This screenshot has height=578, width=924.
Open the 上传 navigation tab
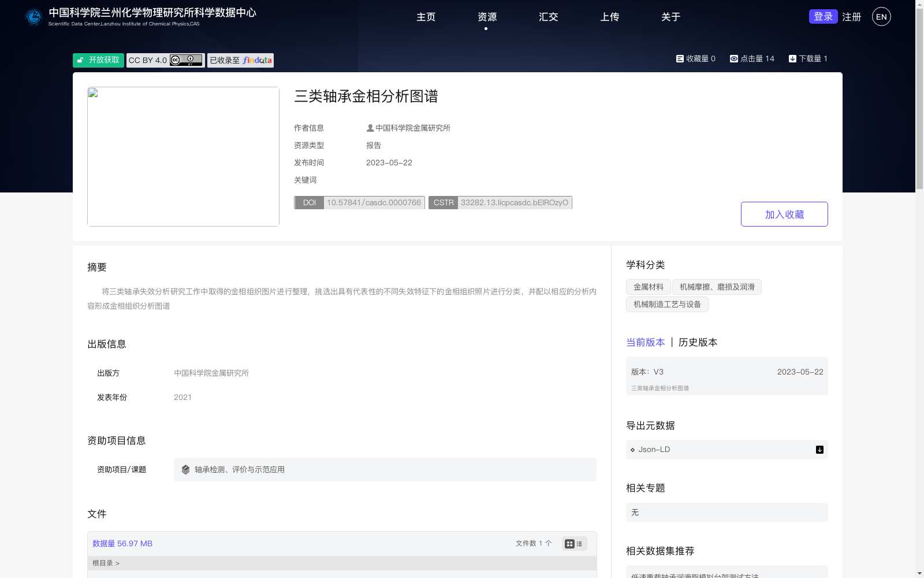[x=610, y=17]
